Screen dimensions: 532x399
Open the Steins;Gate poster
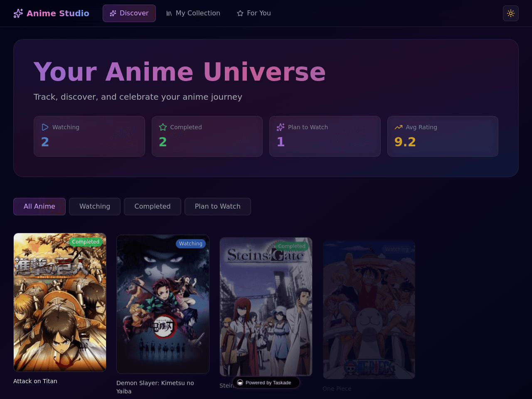(x=266, y=307)
